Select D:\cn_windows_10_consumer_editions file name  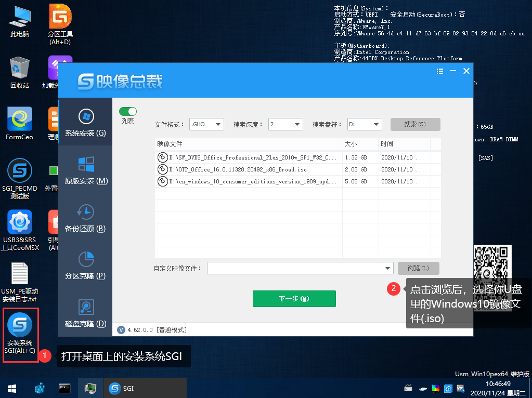[x=253, y=182]
